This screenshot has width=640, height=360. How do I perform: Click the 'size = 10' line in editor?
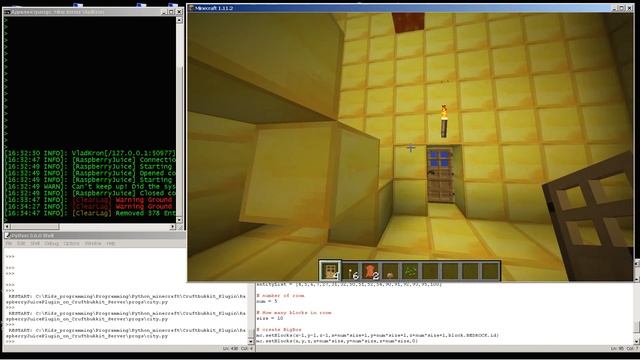269,318
